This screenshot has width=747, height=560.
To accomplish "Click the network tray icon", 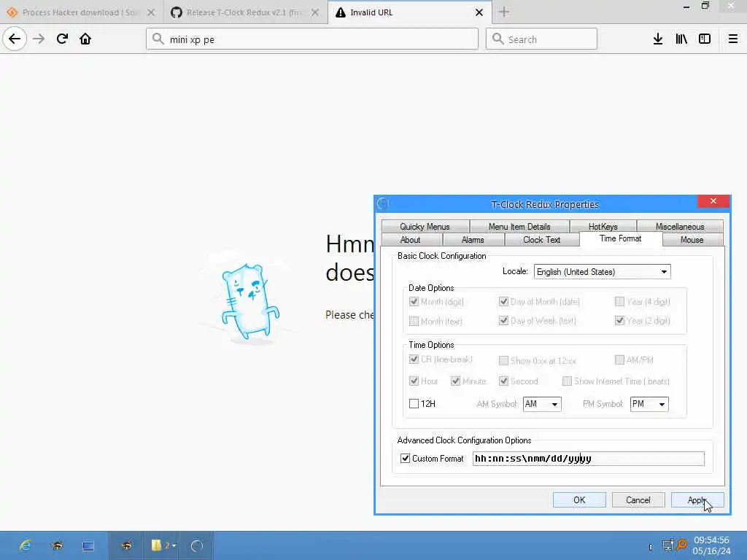I will [668, 545].
